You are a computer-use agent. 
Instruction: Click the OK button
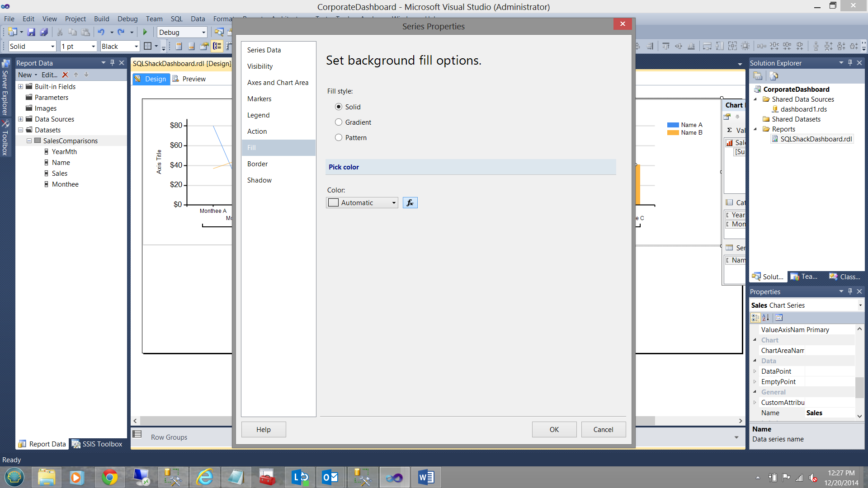pyautogui.click(x=554, y=430)
